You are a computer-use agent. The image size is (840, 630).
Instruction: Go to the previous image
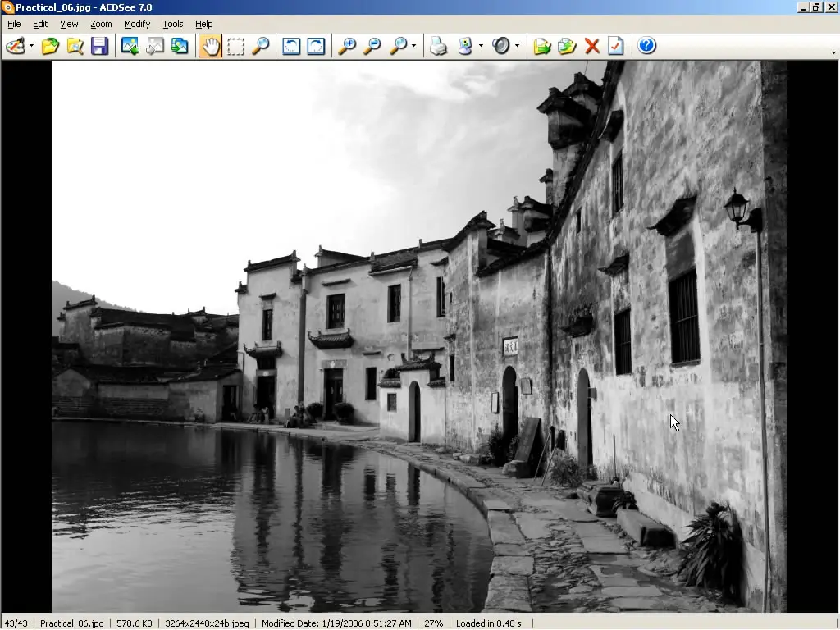pyautogui.click(x=130, y=46)
